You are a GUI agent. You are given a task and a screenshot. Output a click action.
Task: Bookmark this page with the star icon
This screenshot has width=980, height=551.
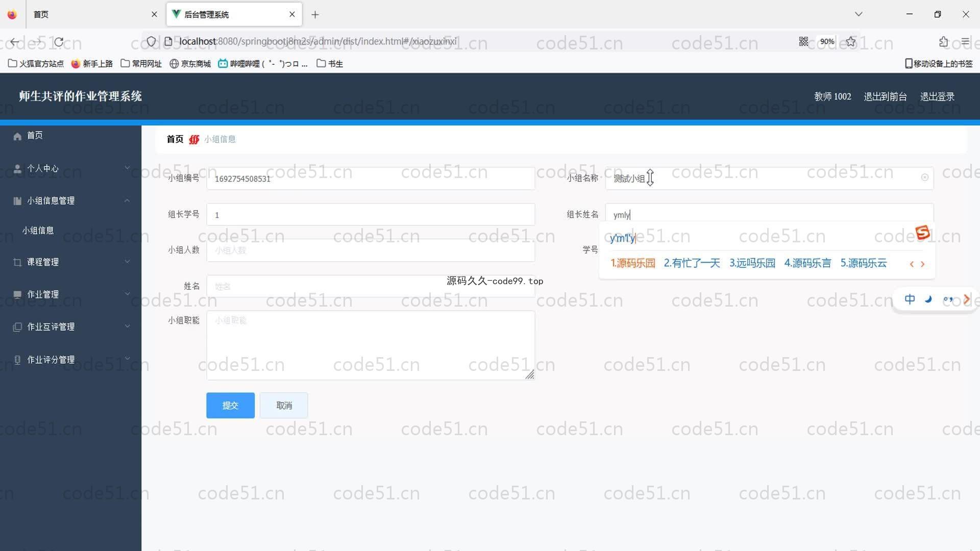click(x=850, y=41)
